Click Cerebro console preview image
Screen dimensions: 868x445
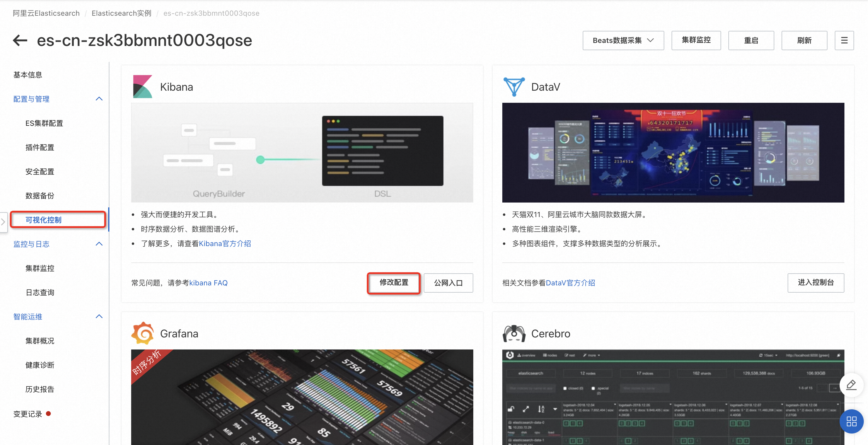pos(673,397)
